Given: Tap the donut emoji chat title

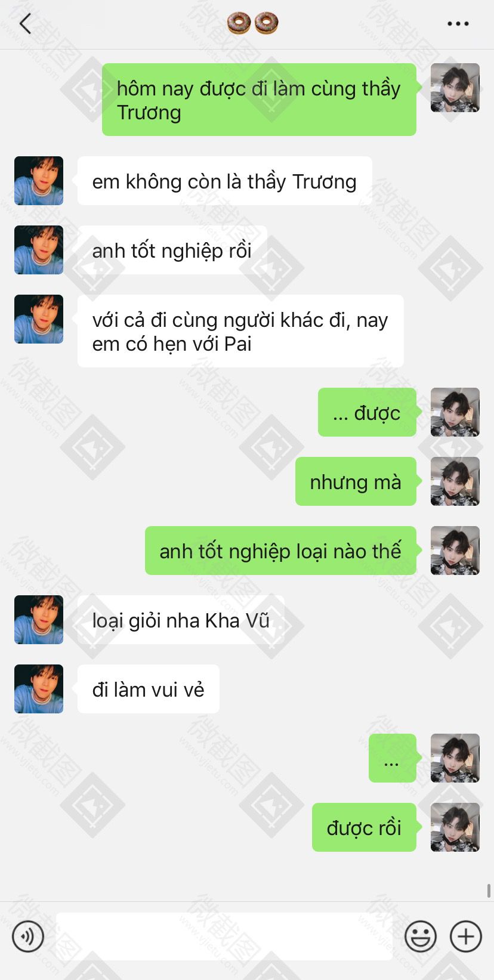Looking at the screenshot, I should [x=253, y=24].
